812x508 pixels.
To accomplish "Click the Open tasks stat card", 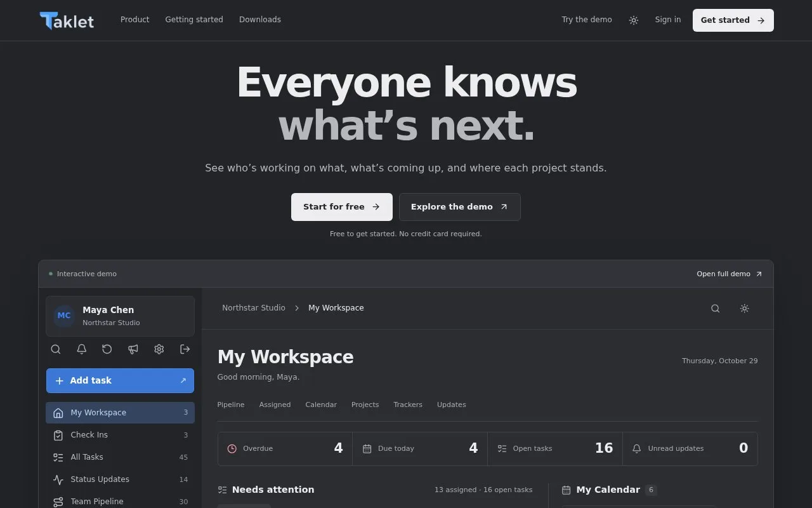I will coord(555,449).
